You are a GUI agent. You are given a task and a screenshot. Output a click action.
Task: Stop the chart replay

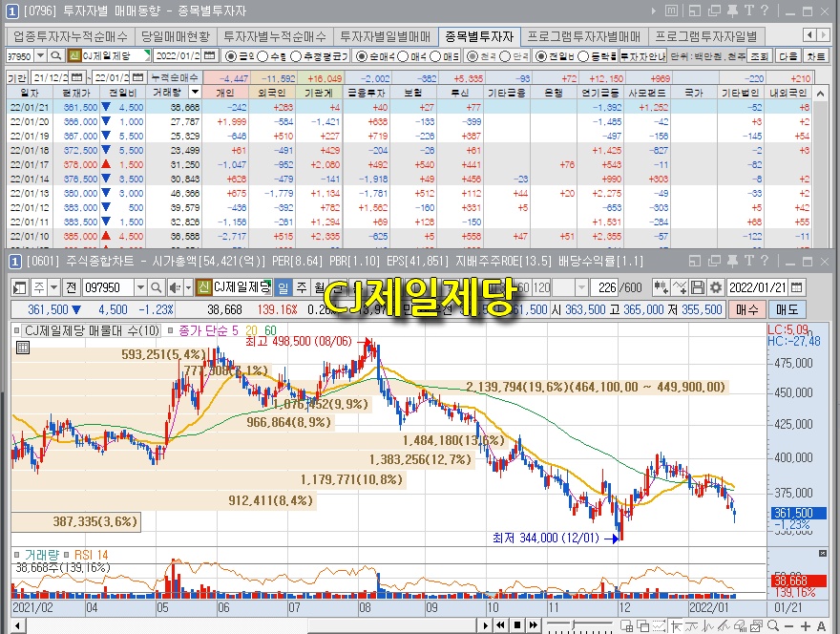point(517,625)
